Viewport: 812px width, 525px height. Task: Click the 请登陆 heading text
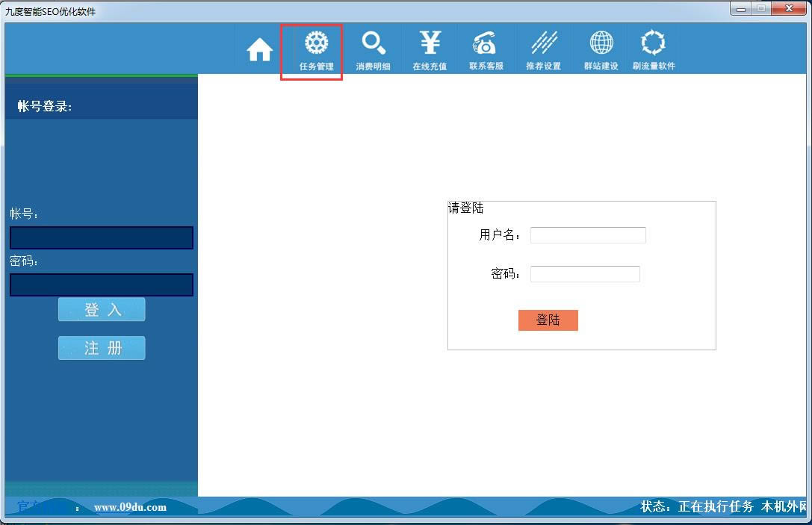tap(465, 208)
